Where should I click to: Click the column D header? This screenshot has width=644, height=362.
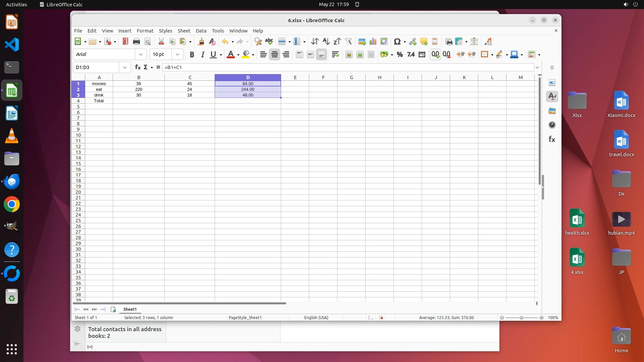point(248,77)
